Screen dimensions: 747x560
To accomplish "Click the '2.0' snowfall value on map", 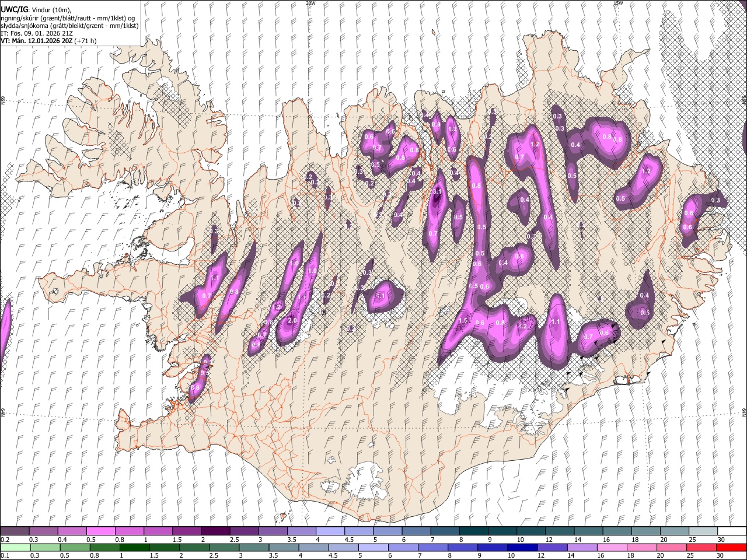I will 292,320.
